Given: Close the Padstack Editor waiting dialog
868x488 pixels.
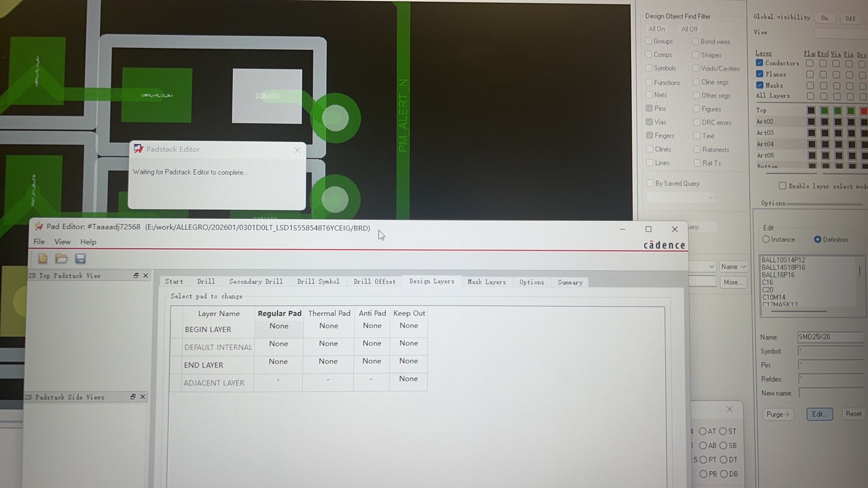Looking at the screenshot, I should click(x=297, y=150).
